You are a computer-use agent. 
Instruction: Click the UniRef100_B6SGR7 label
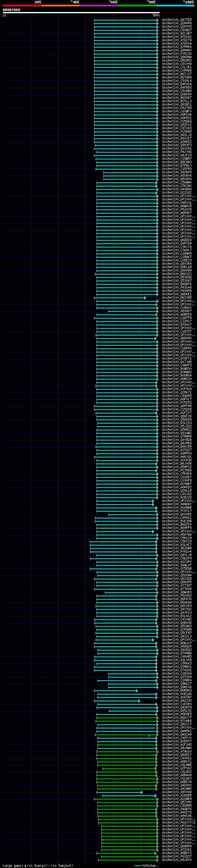pos(177,98)
